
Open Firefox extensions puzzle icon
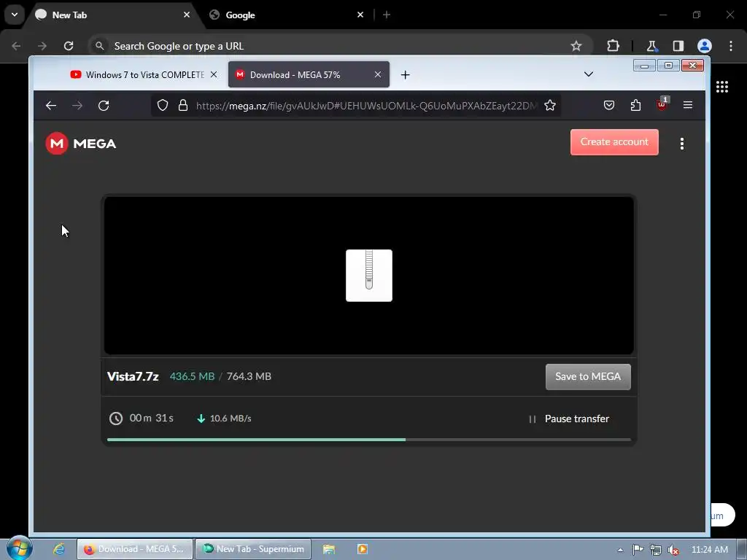coord(635,105)
